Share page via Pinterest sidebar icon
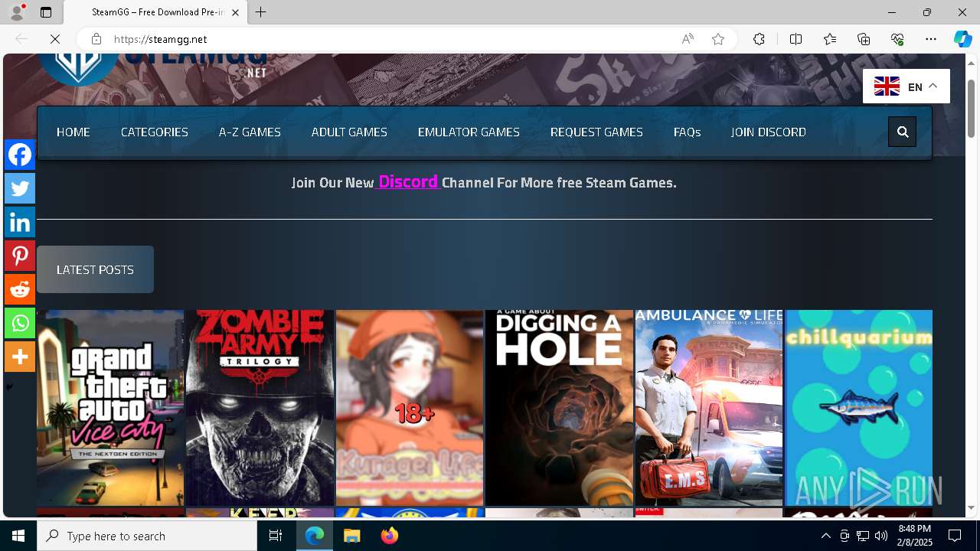Image resolution: width=980 pixels, height=551 pixels. pyautogui.click(x=20, y=256)
